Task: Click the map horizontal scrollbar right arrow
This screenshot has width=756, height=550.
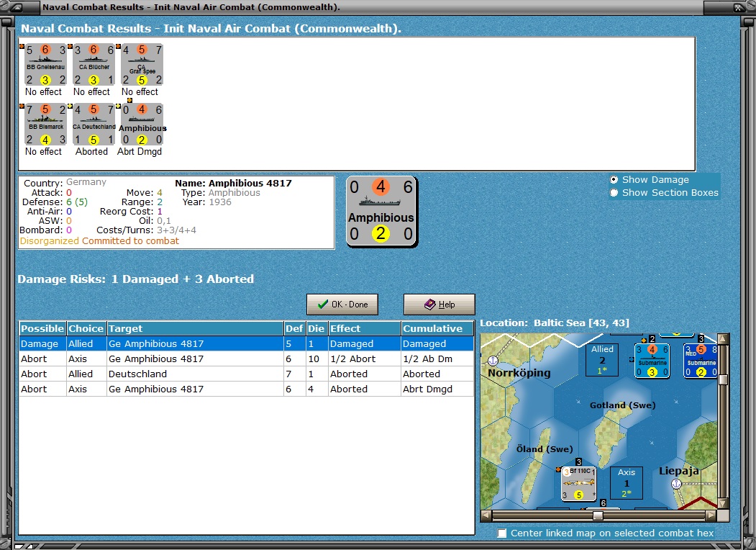Action: pyautogui.click(x=711, y=515)
